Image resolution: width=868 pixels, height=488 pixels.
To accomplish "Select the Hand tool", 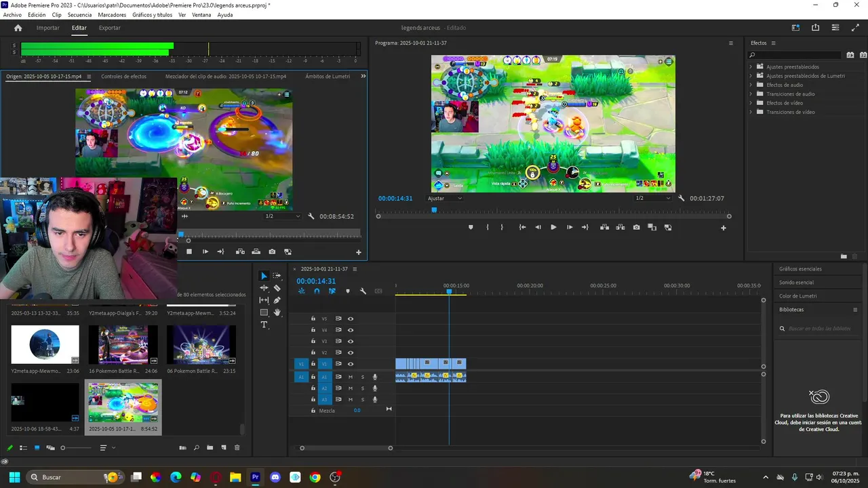I will pos(277,312).
